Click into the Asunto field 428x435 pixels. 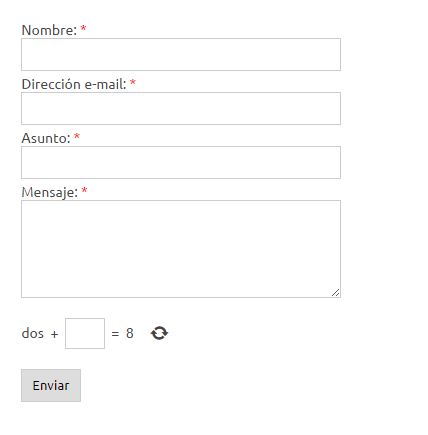coord(181,162)
